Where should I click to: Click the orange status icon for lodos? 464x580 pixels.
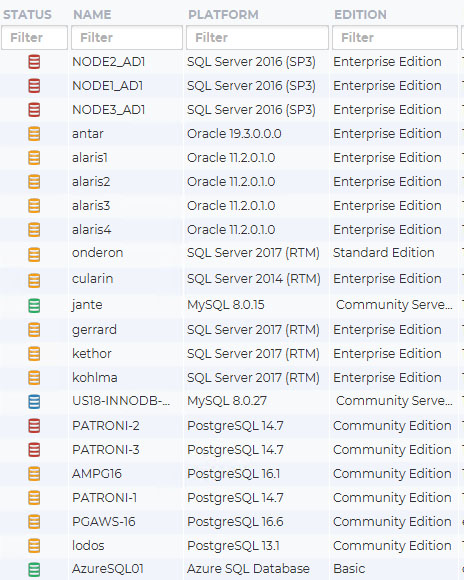(x=34, y=546)
